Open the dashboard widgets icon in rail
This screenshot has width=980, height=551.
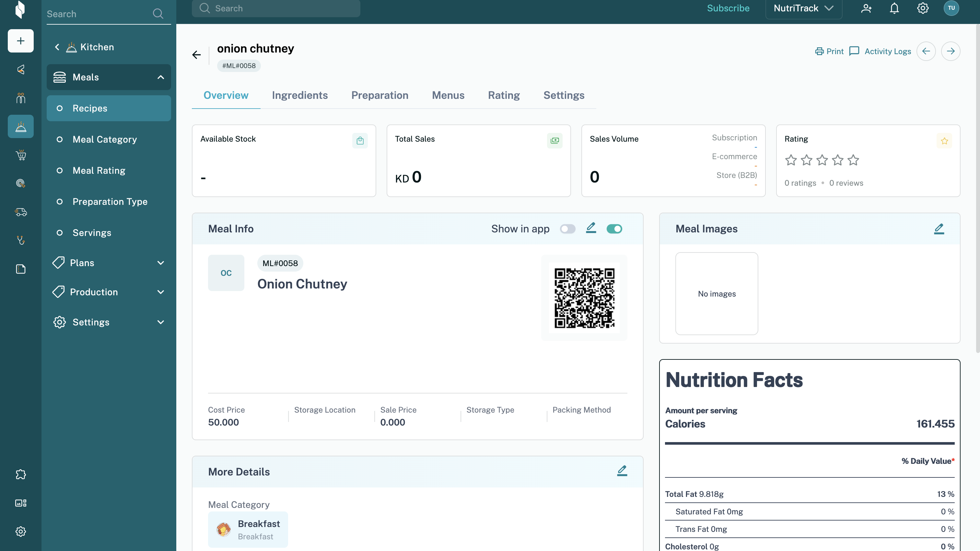(20, 503)
